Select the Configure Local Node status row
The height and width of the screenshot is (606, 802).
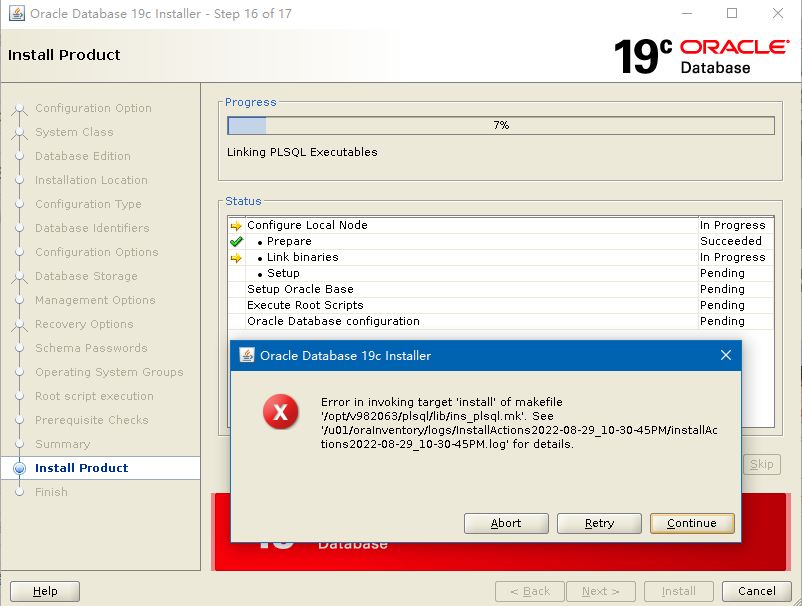pos(501,226)
